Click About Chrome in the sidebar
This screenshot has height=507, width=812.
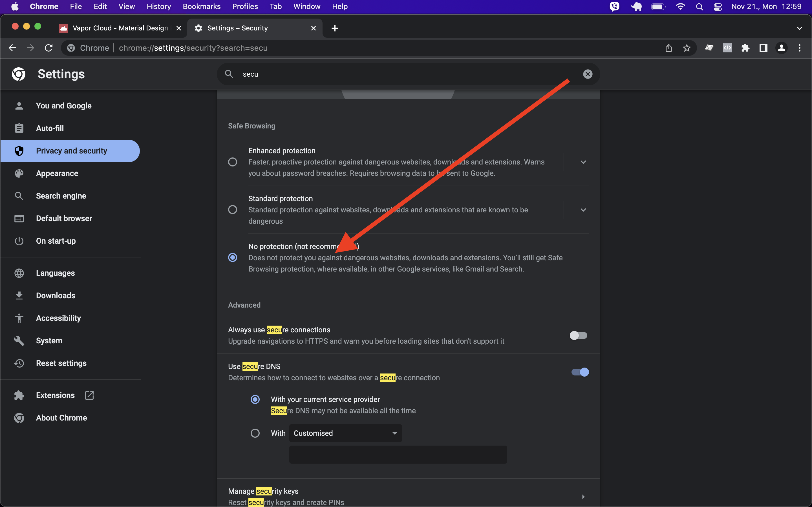pos(61,418)
